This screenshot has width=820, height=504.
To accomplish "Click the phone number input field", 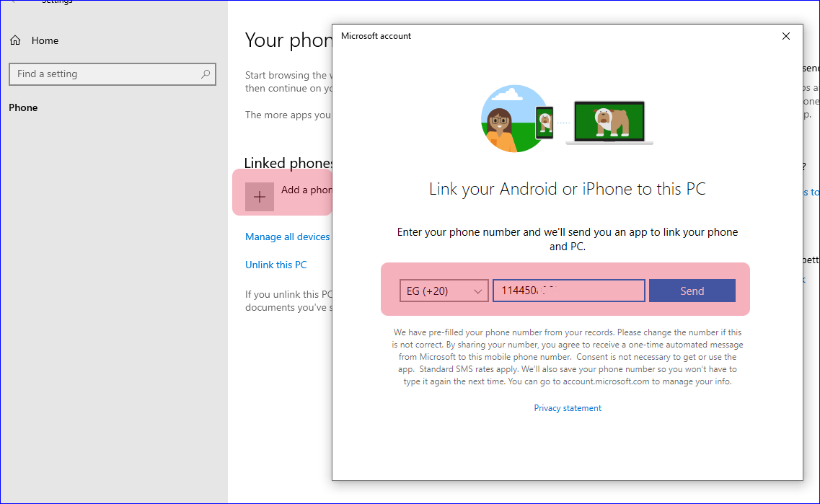I will 568,291.
